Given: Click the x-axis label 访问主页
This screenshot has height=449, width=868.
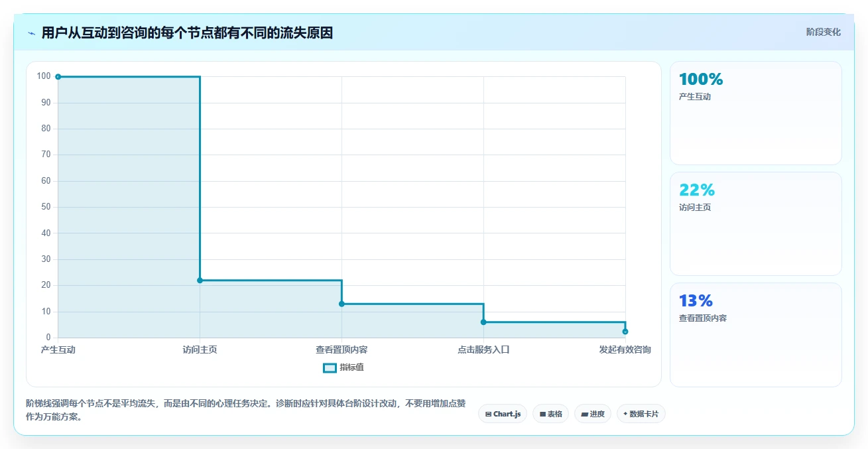Looking at the screenshot, I should [x=200, y=350].
